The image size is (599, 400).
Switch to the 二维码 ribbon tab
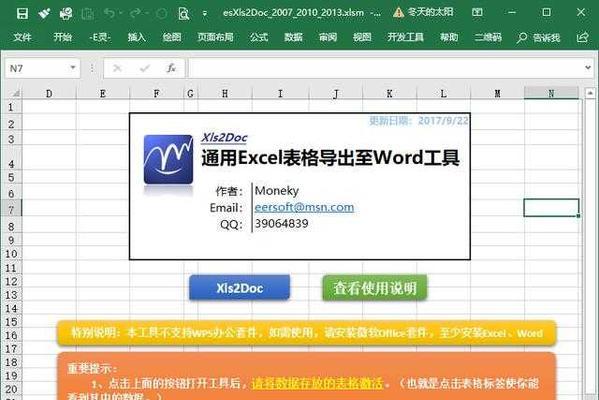pos(488,37)
